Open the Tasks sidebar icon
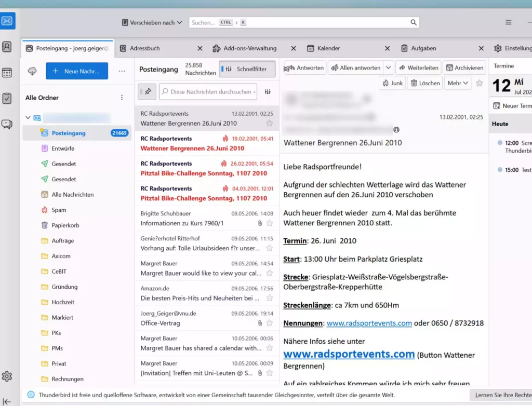Screen dimensions: 532x406 coord(7,98)
